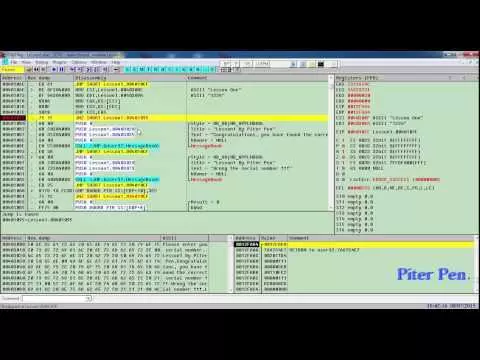Click the Execute till return icon
Image resolution: width=480 pixels, height=360 pixels.
[105, 69]
